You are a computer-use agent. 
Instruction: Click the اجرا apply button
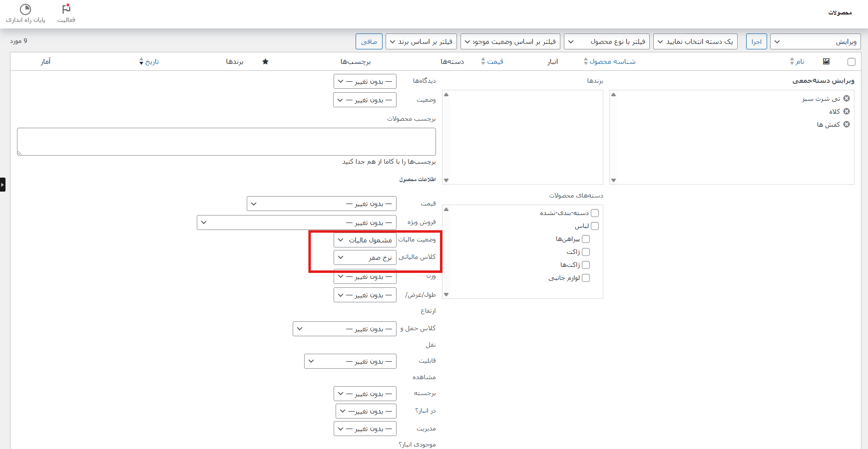click(x=757, y=41)
